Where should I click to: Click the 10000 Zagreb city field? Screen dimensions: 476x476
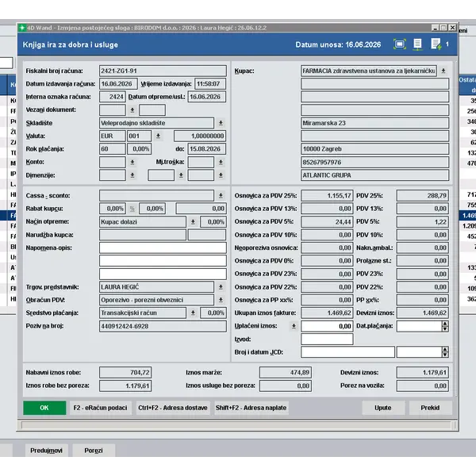(x=375, y=149)
